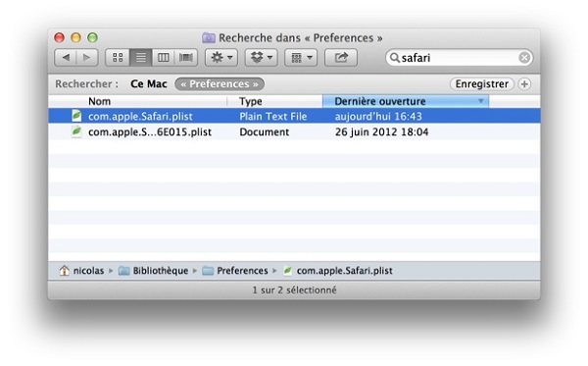Sort by Dernière ouverture column header
Image resolution: width=588 pixels, height=366 pixels.
[x=406, y=101]
